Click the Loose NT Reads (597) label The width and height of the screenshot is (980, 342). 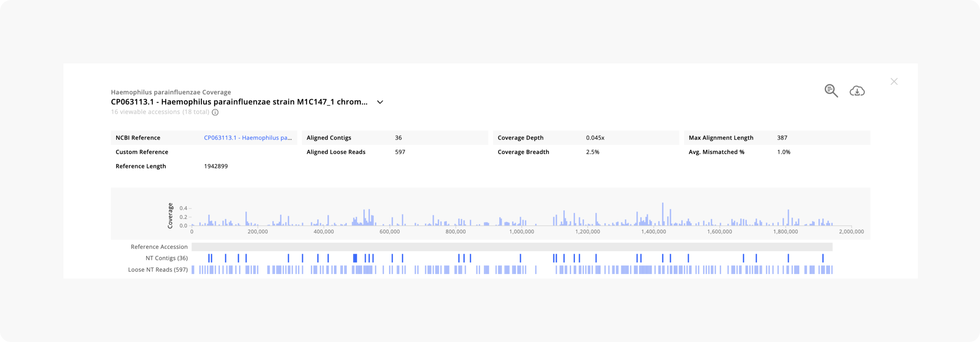coord(158,270)
